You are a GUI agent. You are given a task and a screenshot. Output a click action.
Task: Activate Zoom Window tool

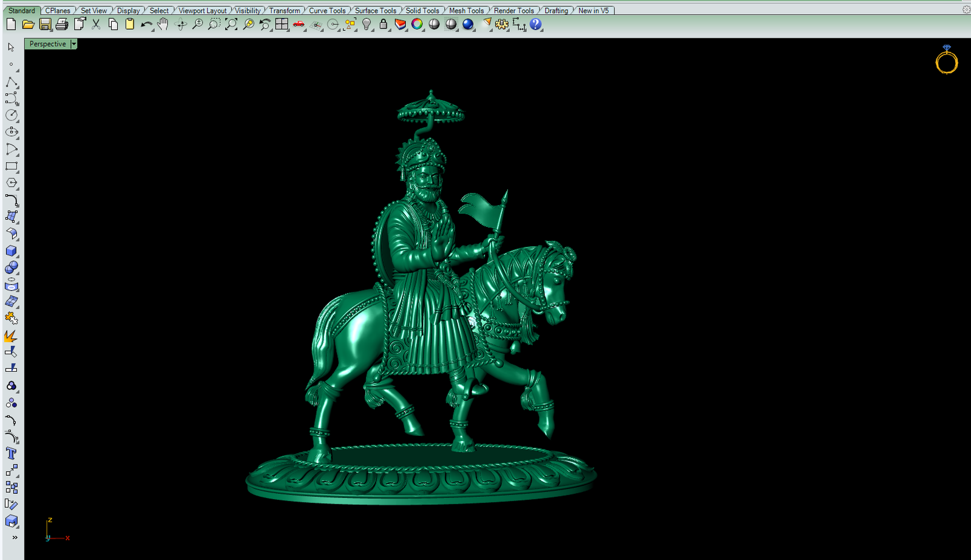[x=214, y=24]
